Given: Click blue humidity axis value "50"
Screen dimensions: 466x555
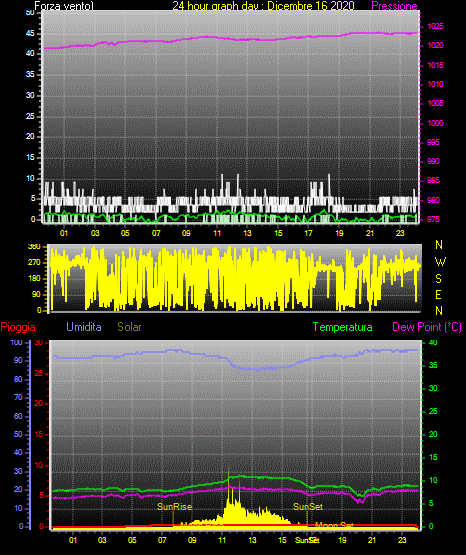Looking at the screenshot, I should (x=18, y=434).
